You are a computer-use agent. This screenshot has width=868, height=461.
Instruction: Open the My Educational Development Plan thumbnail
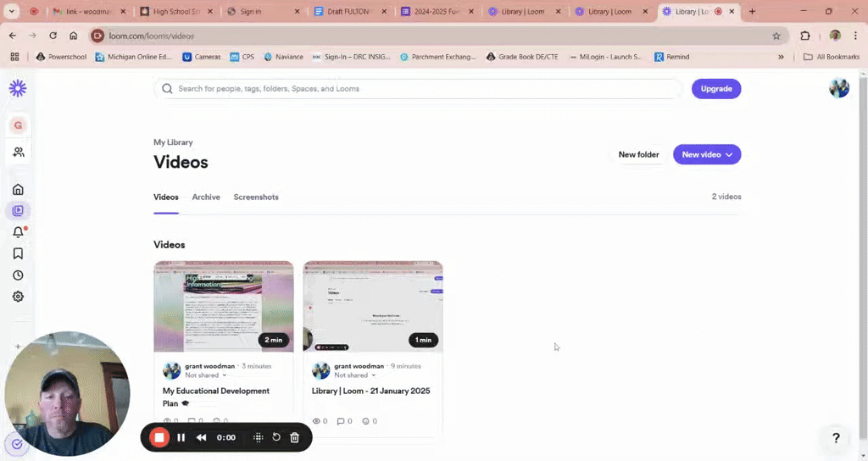[224, 307]
